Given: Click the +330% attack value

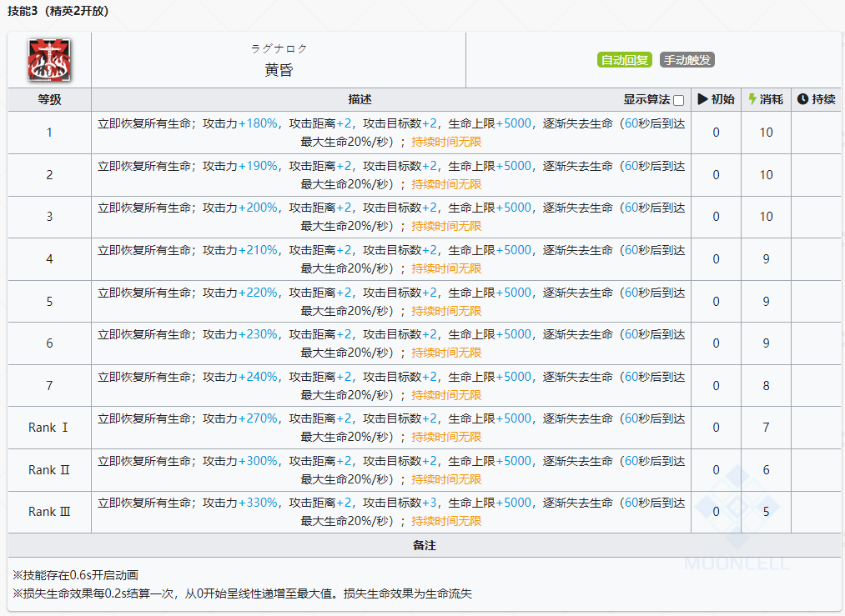Looking at the screenshot, I should 258,503.
